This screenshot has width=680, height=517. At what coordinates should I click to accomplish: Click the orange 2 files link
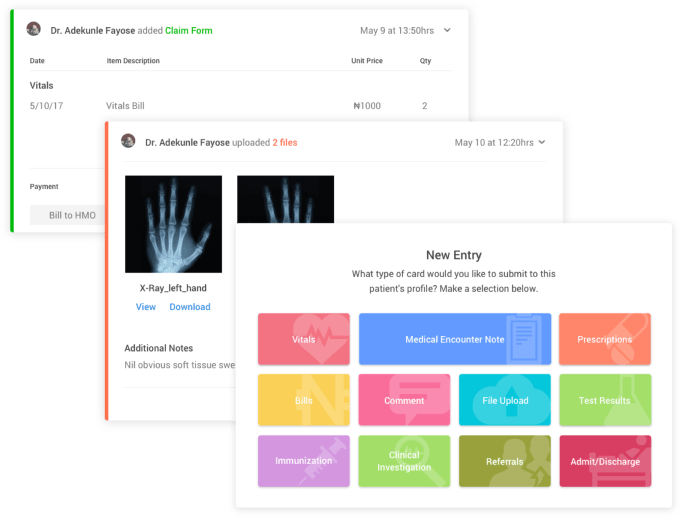(x=284, y=142)
